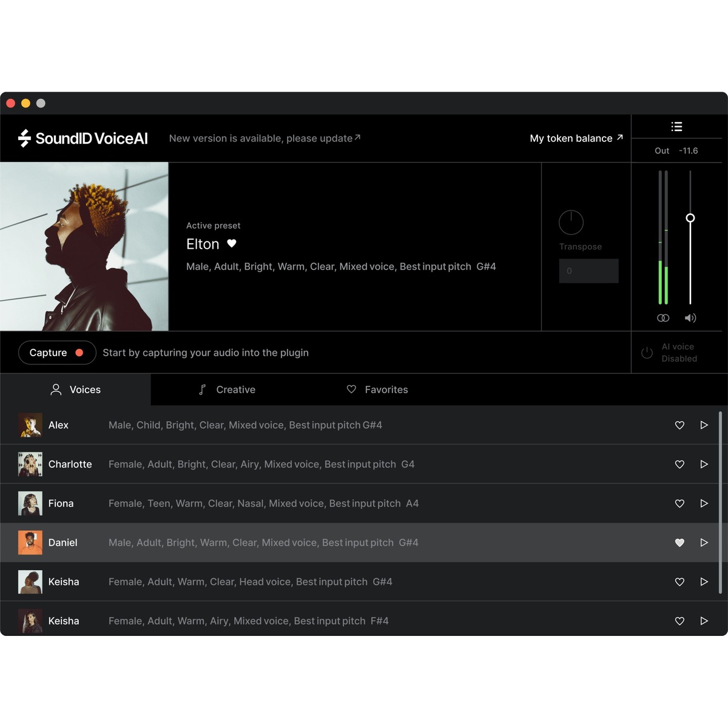Switch to the Creative tab
The width and height of the screenshot is (728, 728).
pyautogui.click(x=227, y=389)
